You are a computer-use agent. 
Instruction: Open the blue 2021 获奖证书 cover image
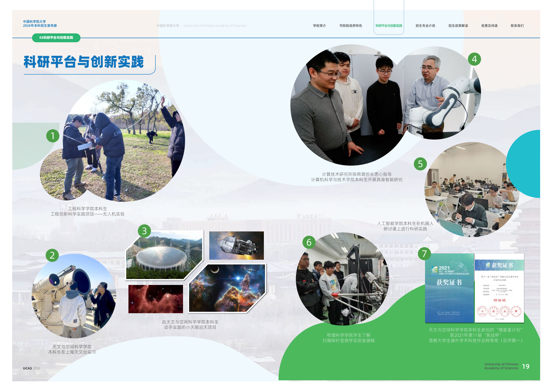(449, 288)
